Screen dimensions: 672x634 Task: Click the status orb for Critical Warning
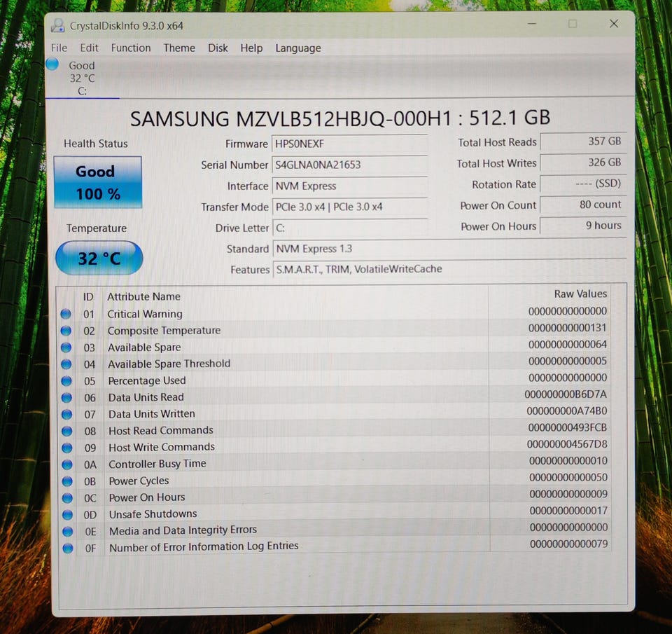66,314
